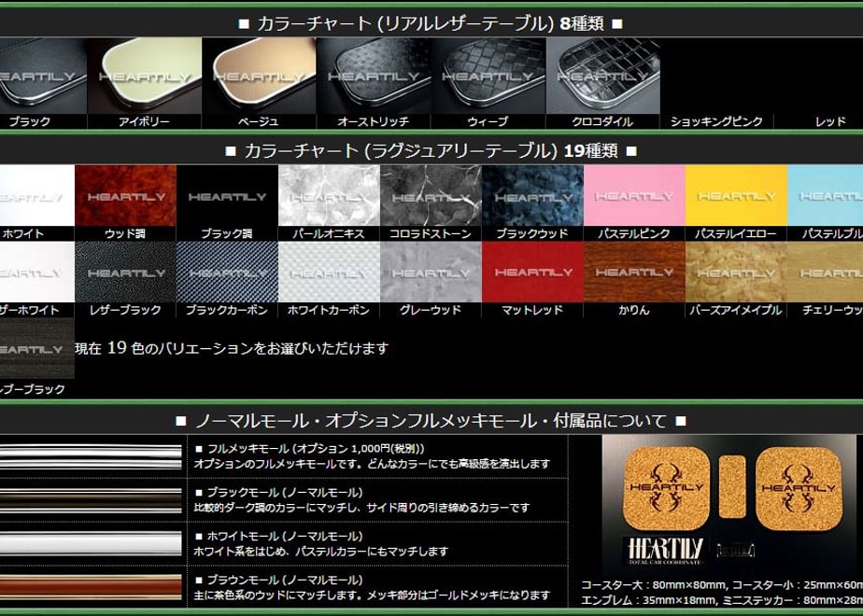Select the パステルピンク color swatch
863x616 pixels.
(x=634, y=196)
